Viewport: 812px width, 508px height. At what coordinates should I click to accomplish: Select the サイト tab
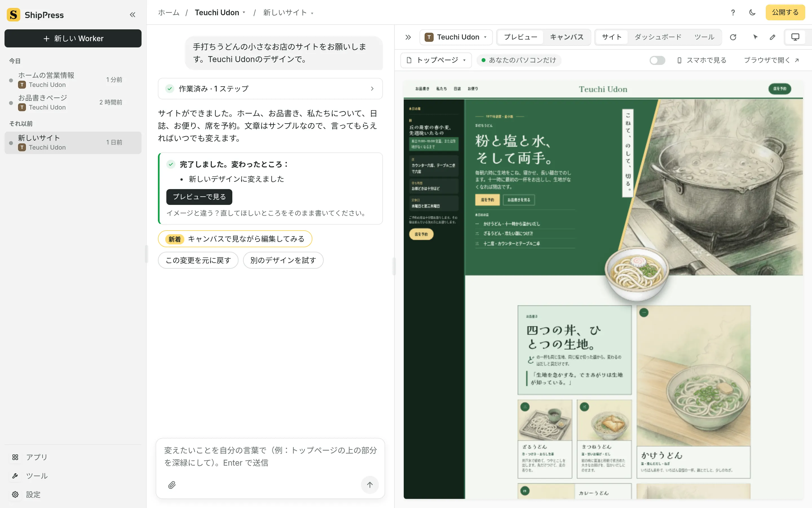point(612,37)
